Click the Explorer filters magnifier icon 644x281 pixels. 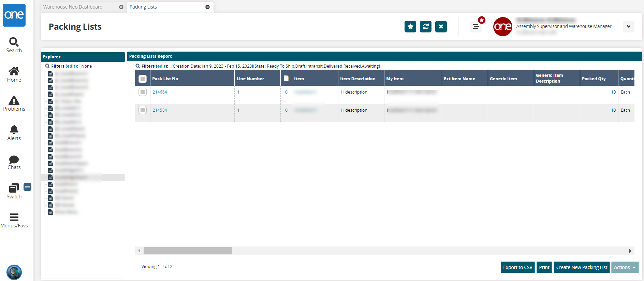pos(47,66)
